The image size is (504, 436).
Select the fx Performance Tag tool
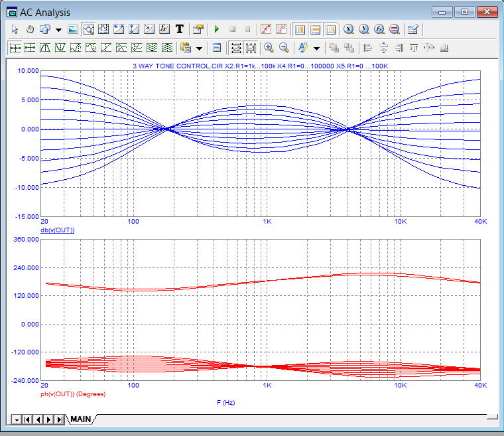tap(164, 29)
